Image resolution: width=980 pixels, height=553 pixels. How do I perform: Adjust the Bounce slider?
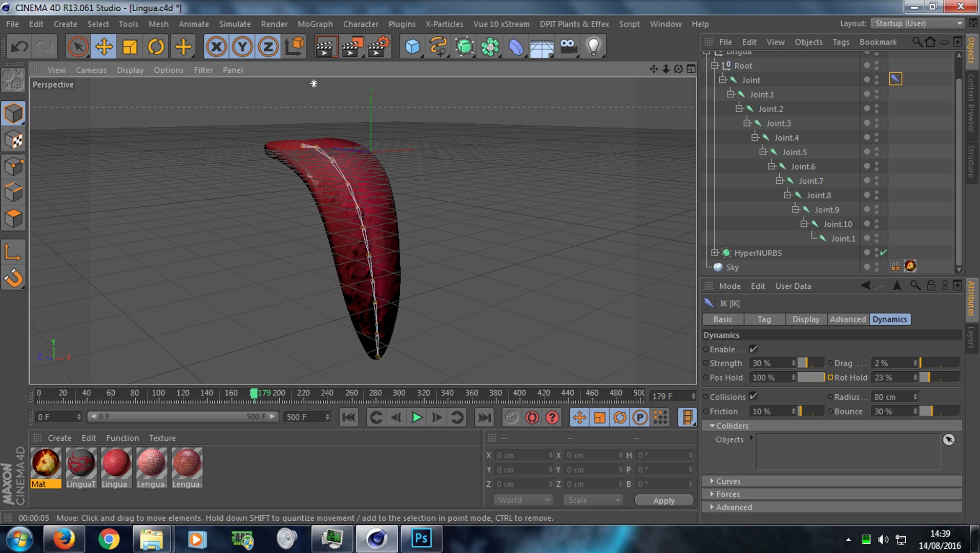click(x=940, y=411)
